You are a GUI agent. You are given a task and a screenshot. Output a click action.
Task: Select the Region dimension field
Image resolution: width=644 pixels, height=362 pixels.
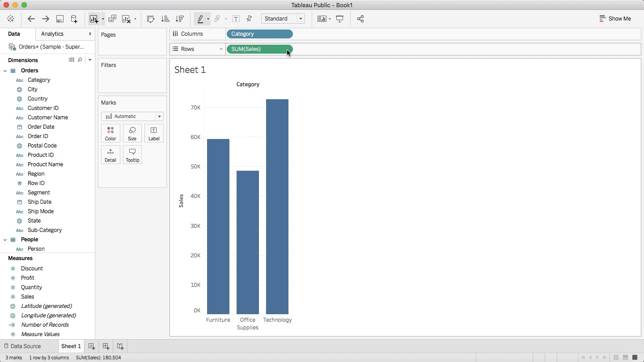pos(36,174)
